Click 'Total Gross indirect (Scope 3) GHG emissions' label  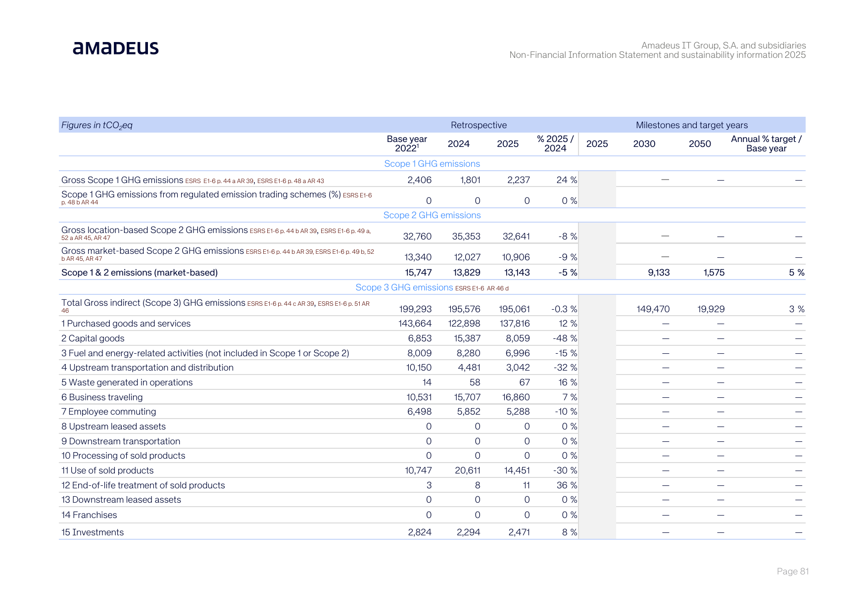pos(153,303)
